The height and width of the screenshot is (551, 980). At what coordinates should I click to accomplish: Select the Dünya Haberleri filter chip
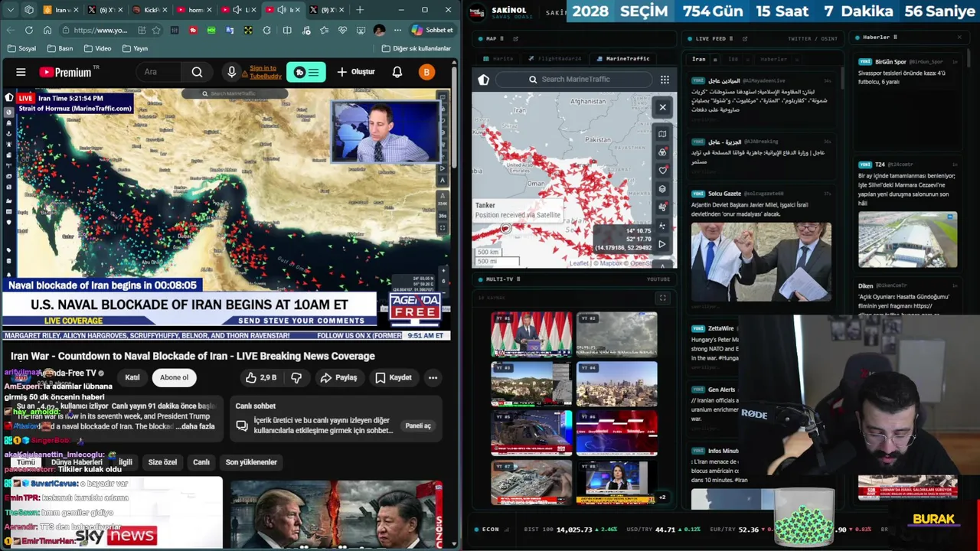[77, 462]
